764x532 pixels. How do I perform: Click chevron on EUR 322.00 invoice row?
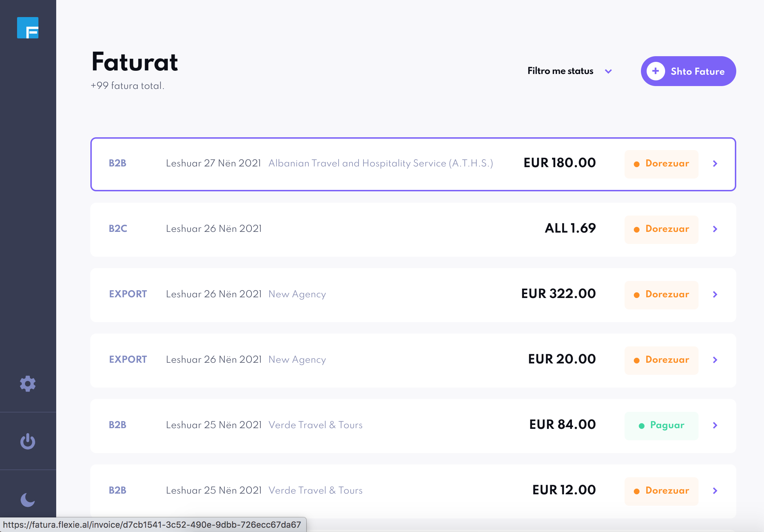[x=715, y=294]
